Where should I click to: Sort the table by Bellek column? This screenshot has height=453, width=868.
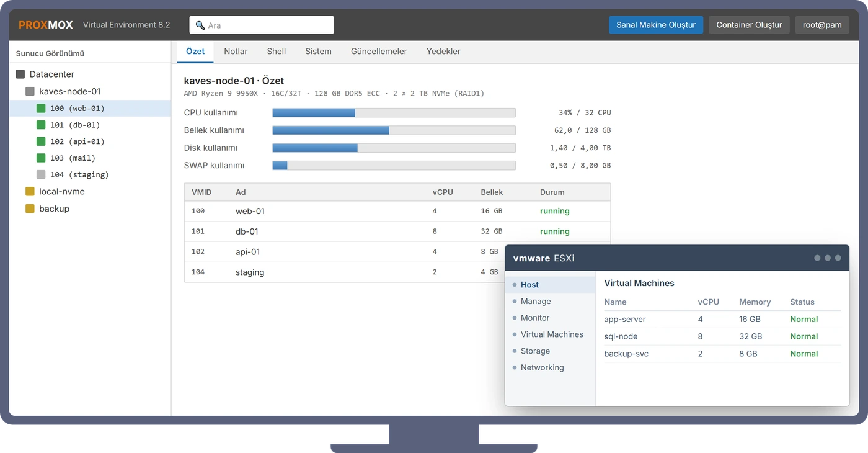(492, 192)
